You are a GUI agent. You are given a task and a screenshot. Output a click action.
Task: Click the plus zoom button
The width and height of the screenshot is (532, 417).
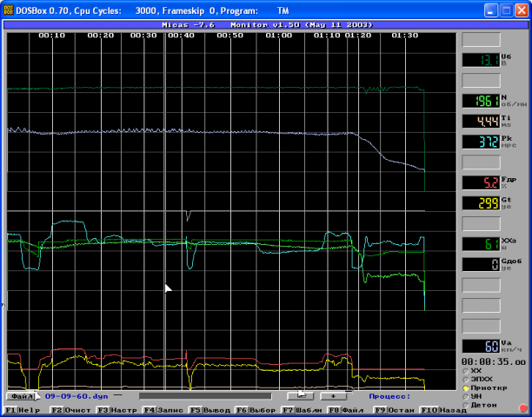click(334, 395)
